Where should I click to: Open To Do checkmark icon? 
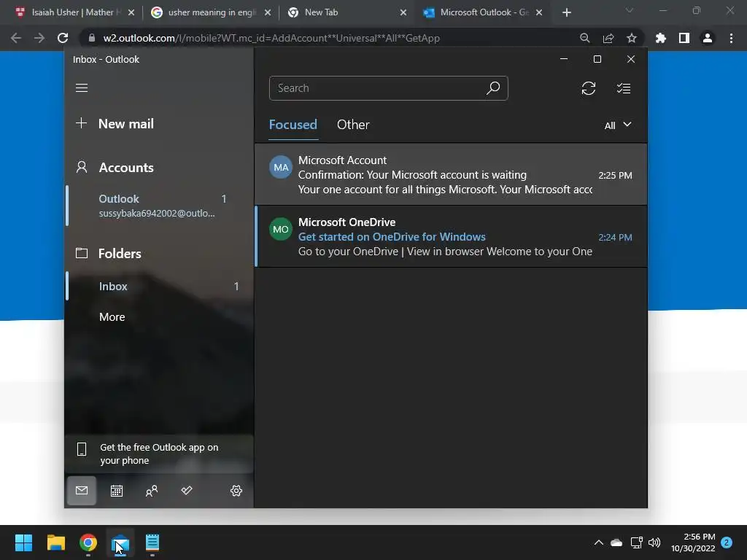(187, 491)
